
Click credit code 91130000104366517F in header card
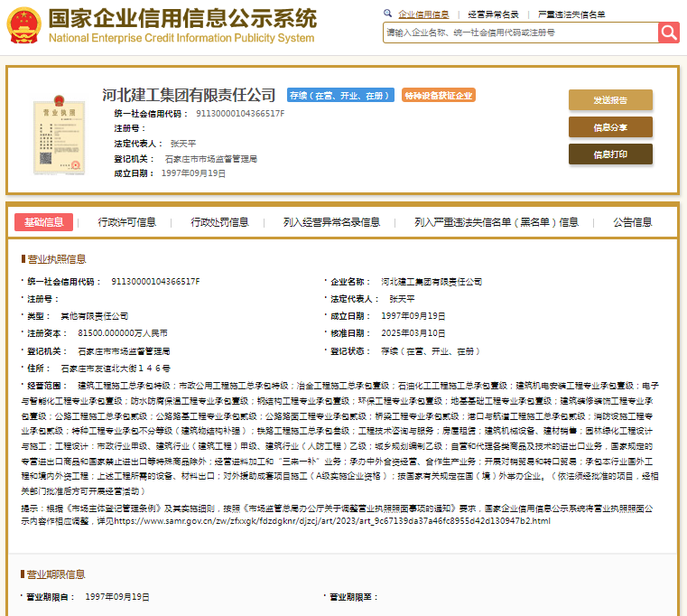[240, 114]
